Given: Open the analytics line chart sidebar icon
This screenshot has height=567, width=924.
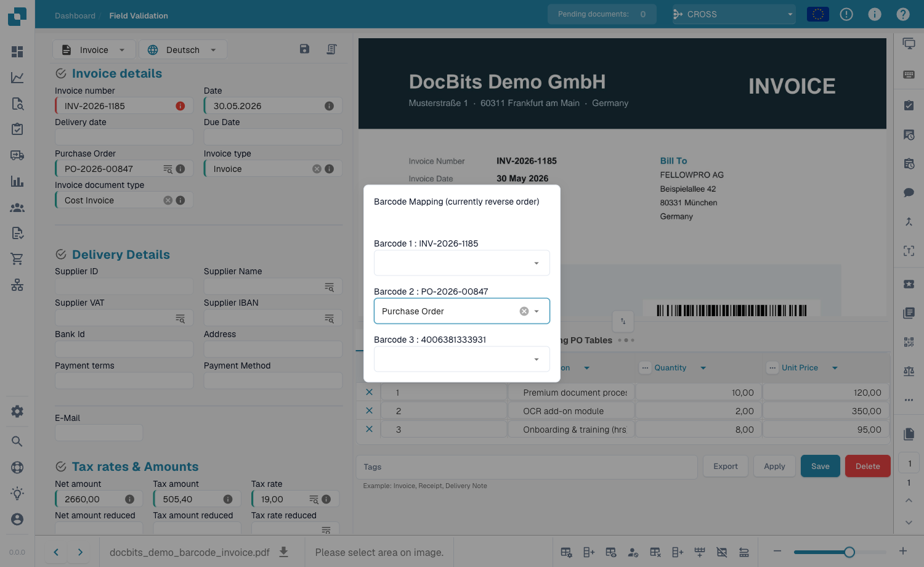Looking at the screenshot, I should tap(17, 78).
